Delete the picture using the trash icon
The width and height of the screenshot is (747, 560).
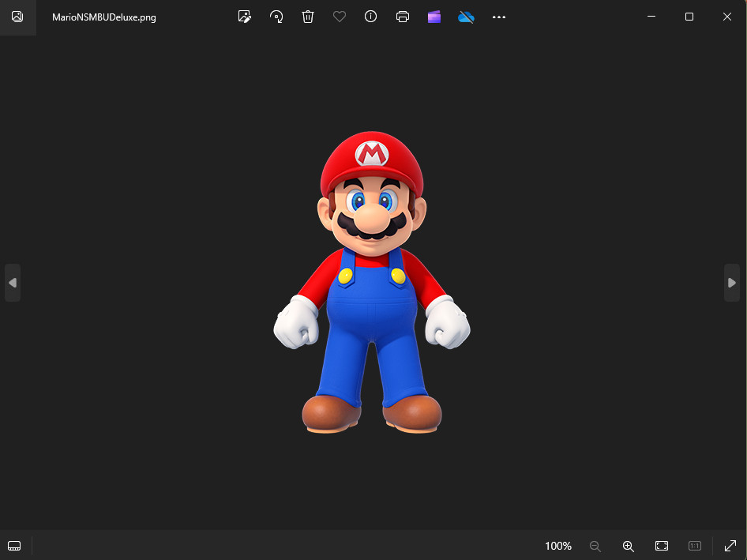click(x=308, y=17)
